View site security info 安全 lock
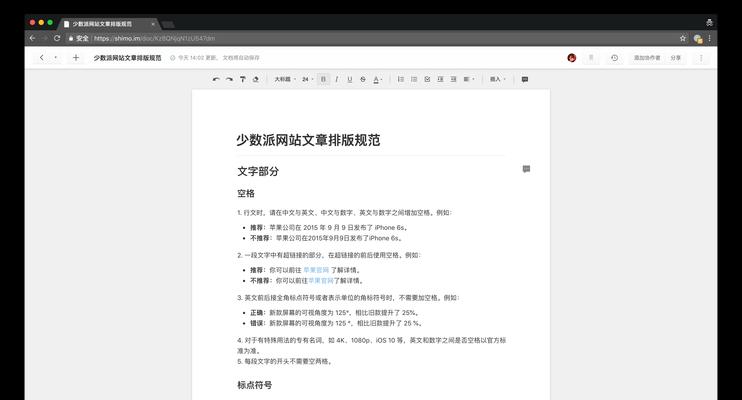This screenshot has width=742, height=400. pos(79,38)
